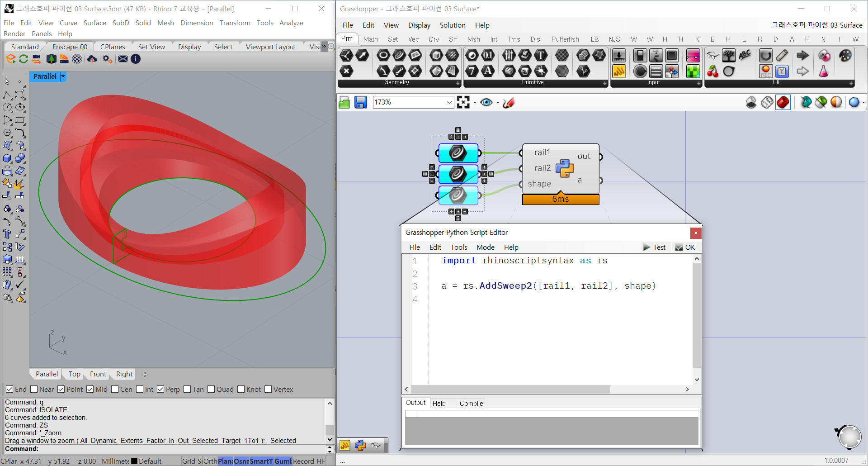Image resolution: width=868 pixels, height=466 pixels.
Task: Expand the Util panel with its plus arrow
Action: [851, 84]
